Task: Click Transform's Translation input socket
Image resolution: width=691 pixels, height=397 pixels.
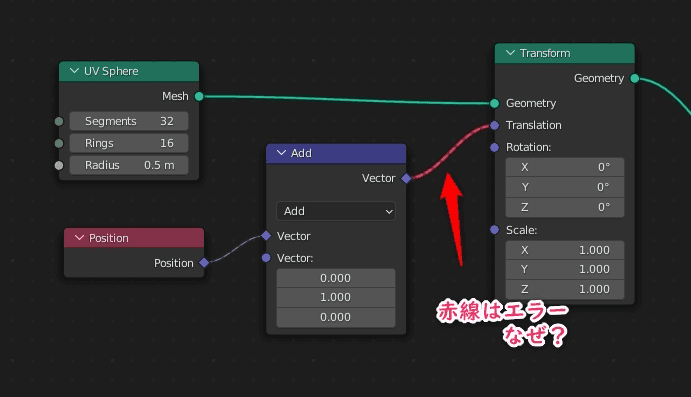Action: (494, 126)
